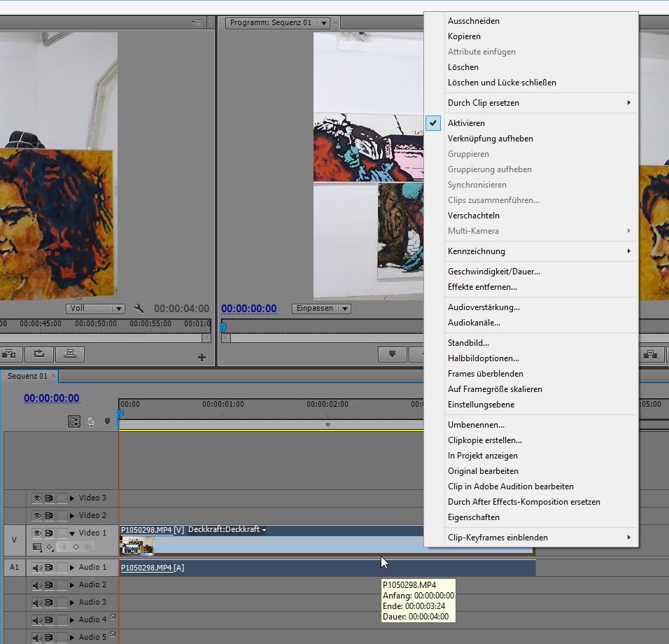Open the show keyframes icon on Video 1
Screen dimensions: 669x644
click(50, 547)
